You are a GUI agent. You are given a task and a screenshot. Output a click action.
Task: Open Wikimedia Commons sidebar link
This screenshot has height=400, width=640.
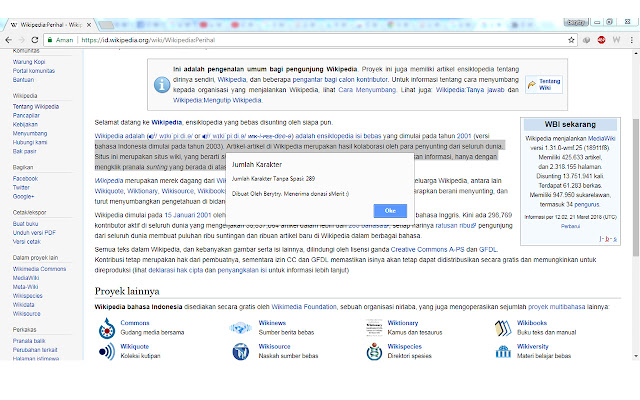tap(39, 269)
